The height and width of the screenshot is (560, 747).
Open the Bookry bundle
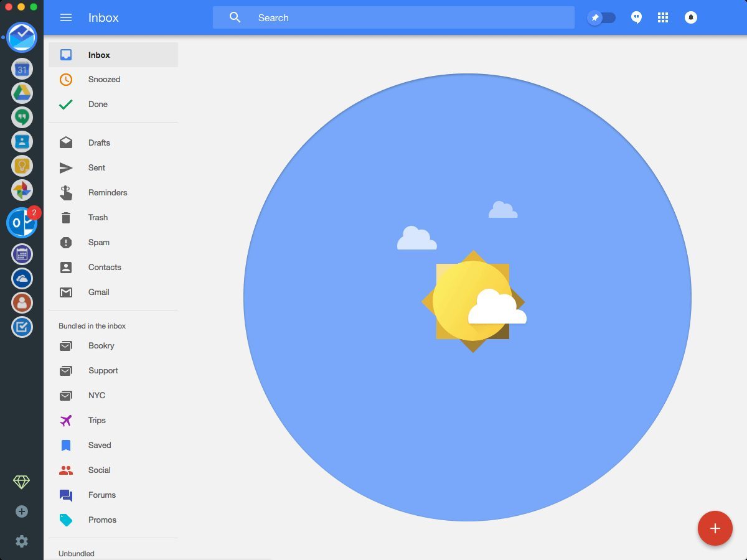point(113,346)
